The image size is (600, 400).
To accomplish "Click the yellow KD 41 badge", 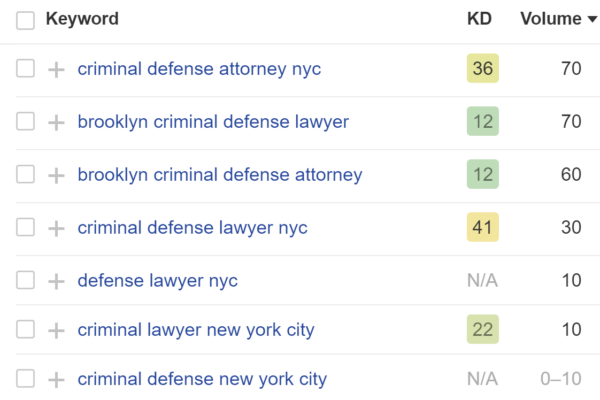I will coord(482,228).
